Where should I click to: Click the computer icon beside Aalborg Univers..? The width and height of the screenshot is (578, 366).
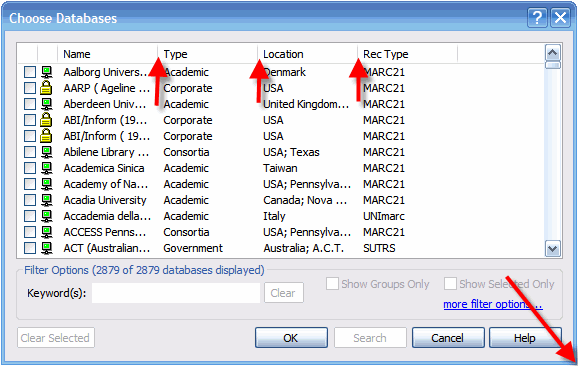[46, 72]
